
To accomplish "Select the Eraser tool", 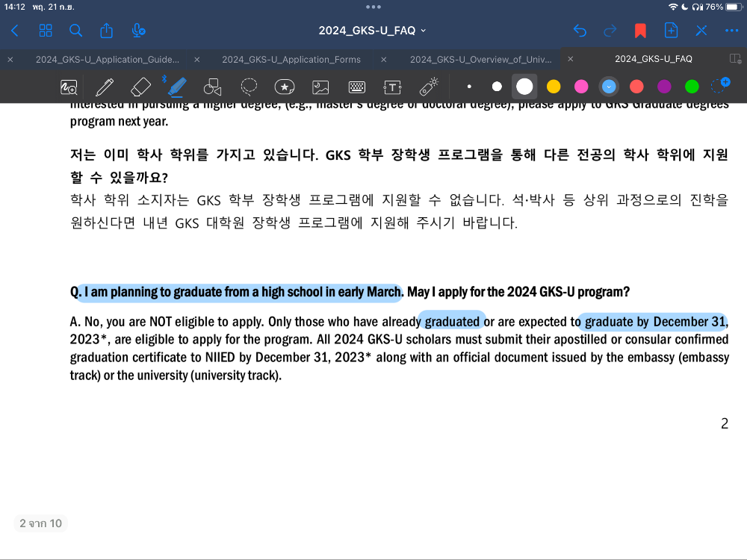I will pos(140,87).
